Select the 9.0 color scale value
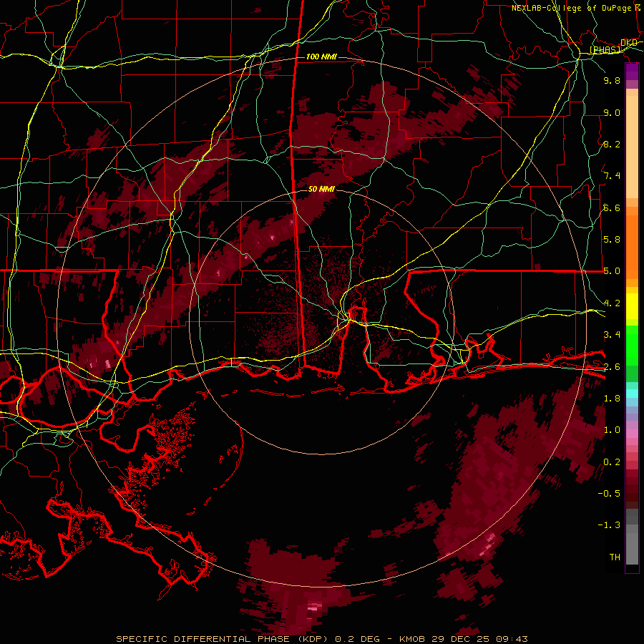The height and width of the screenshot is (644, 644). (612, 112)
